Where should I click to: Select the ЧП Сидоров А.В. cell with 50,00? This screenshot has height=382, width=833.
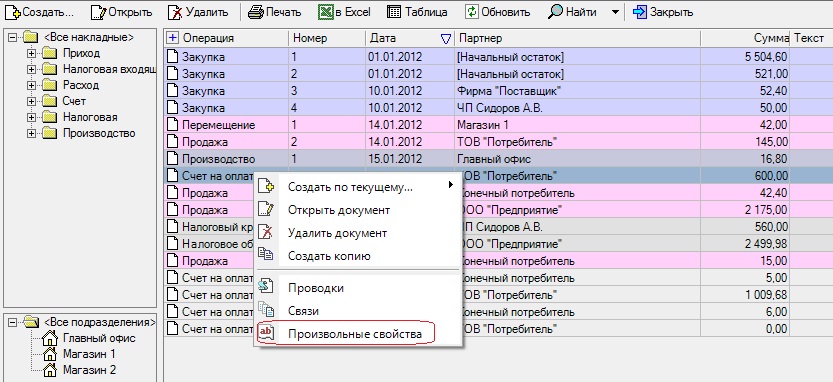point(577,108)
